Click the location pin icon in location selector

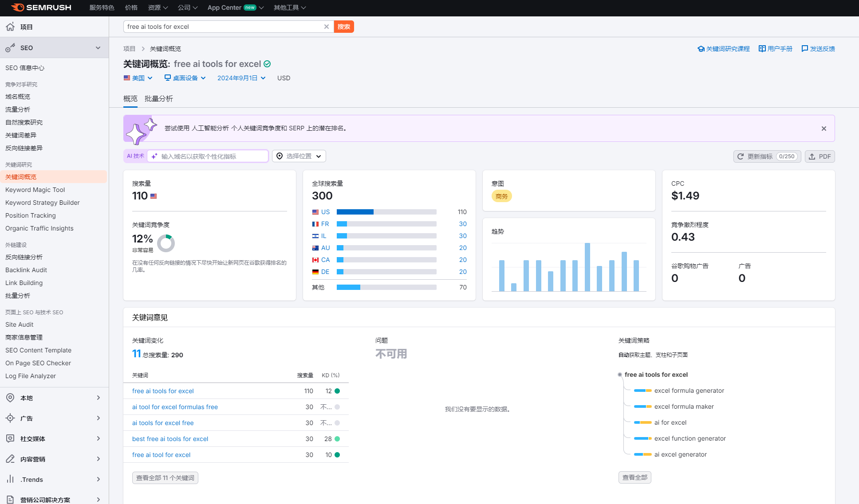pyautogui.click(x=280, y=156)
